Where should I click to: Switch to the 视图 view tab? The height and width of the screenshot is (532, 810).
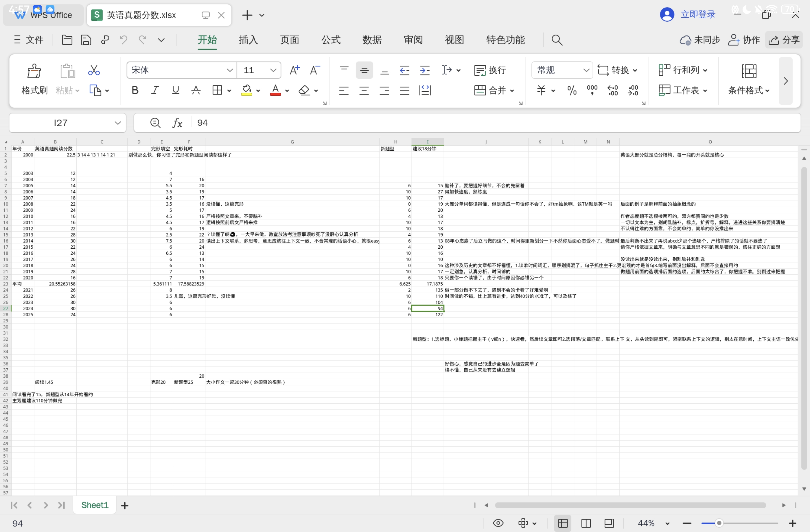coord(454,40)
